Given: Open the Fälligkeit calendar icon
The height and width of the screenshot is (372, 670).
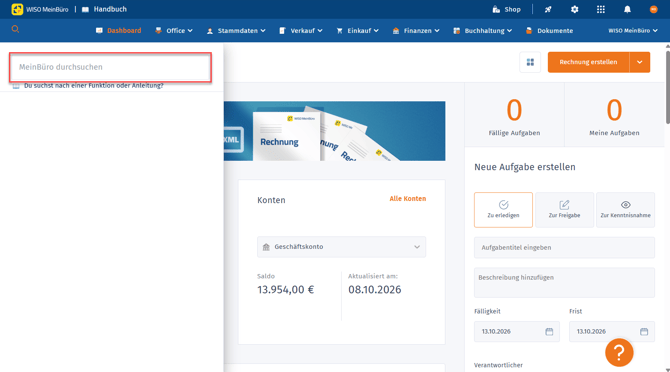Looking at the screenshot, I should [x=549, y=331].
